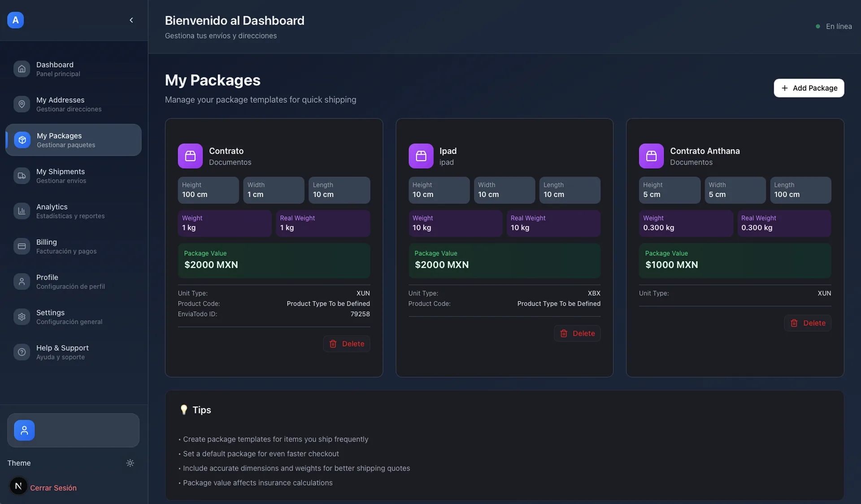The width and height of the screenshot is (861, 504).
Task: Click the Dashboard home icon
Action: pos(22,69)
